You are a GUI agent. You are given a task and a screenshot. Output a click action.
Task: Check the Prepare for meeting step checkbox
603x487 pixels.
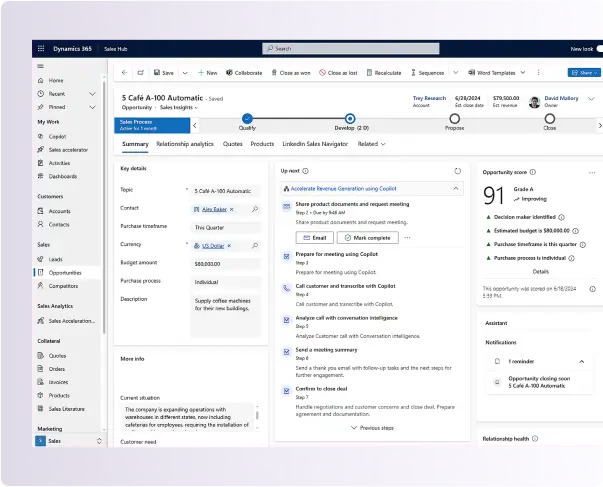288,255
